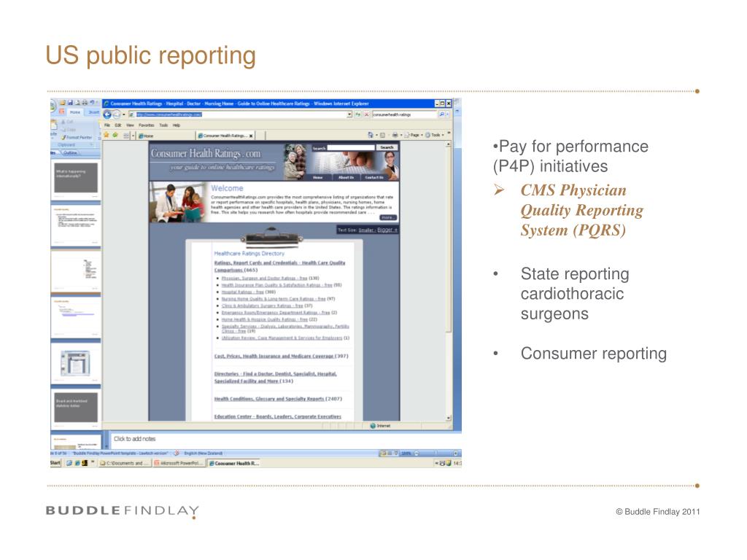Select the 'What's happening internationally?' slide thumbnail
The height and width of the screenshot is (560, 747).
point(76,178)
